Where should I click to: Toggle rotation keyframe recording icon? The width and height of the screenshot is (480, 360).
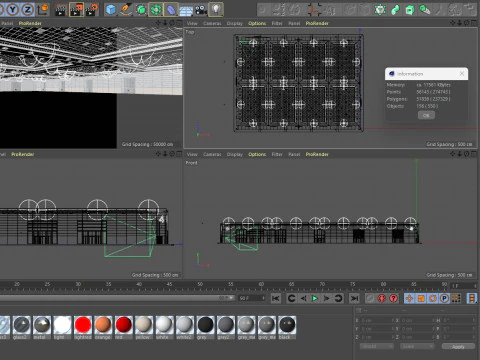pos(433,298)
